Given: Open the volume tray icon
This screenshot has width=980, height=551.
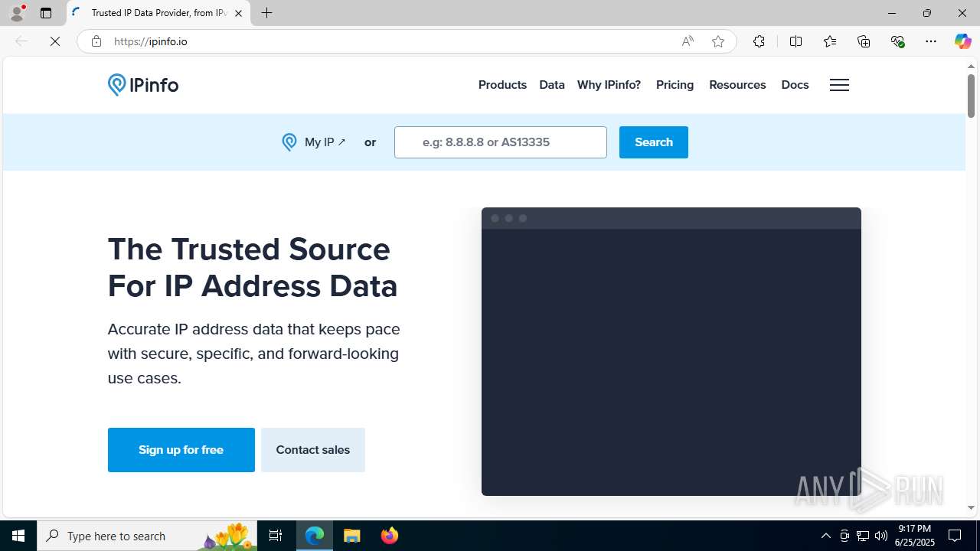Looking at the screenshot, I should pyautogui.click(x=881, y=536).
